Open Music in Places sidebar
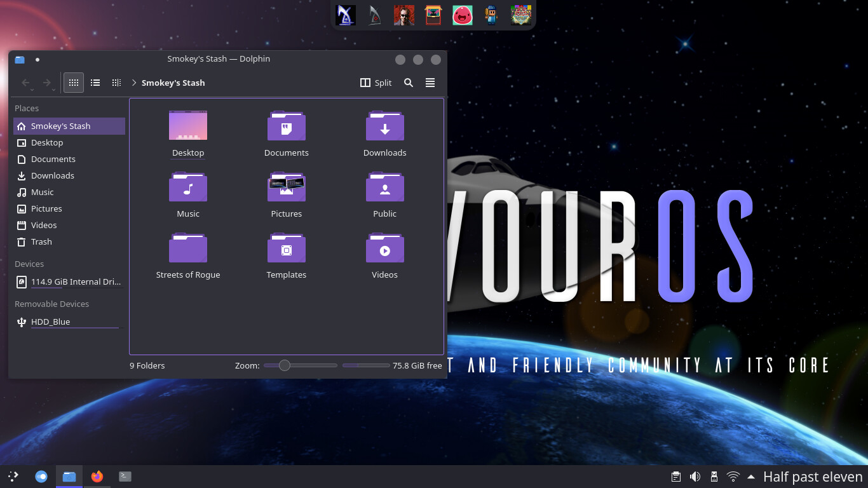This screenshot has height=488, width=868. click(x=69, y=192)
